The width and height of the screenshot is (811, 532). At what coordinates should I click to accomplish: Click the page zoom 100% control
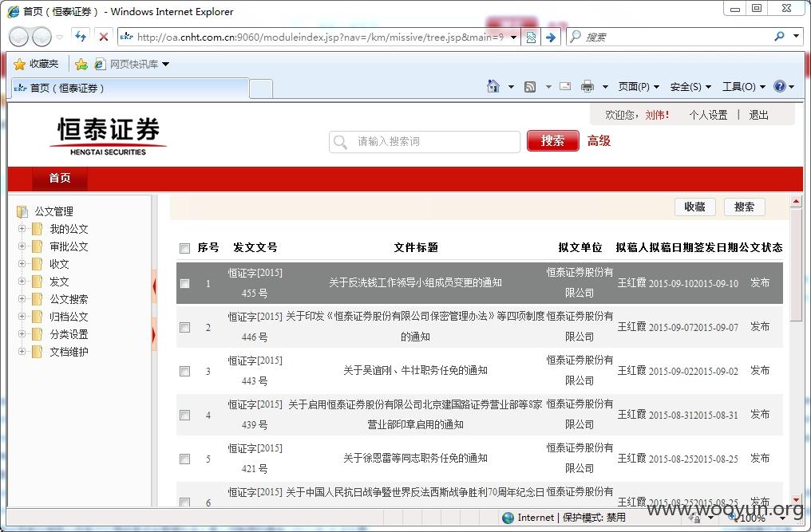(756, 518)
